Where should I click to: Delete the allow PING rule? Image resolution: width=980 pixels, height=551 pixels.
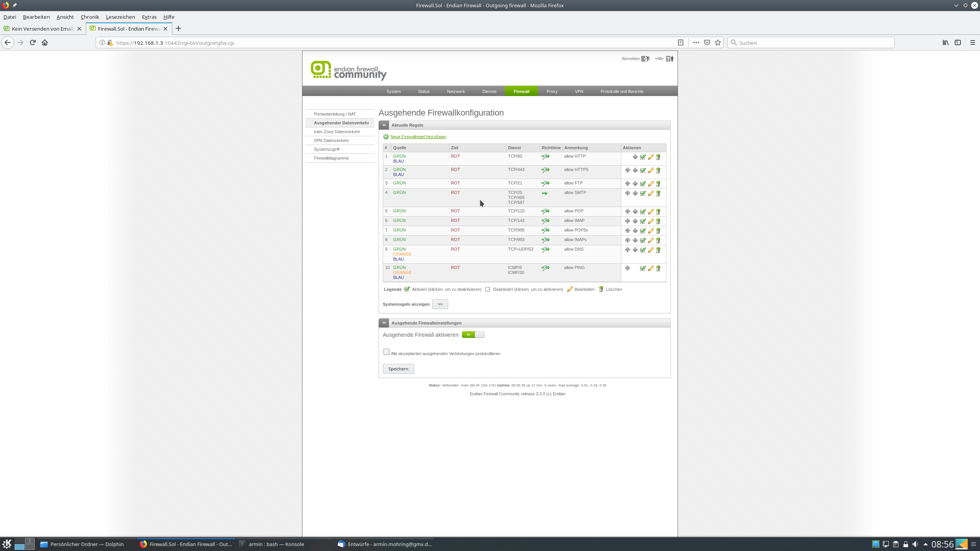tap(658, 268)
